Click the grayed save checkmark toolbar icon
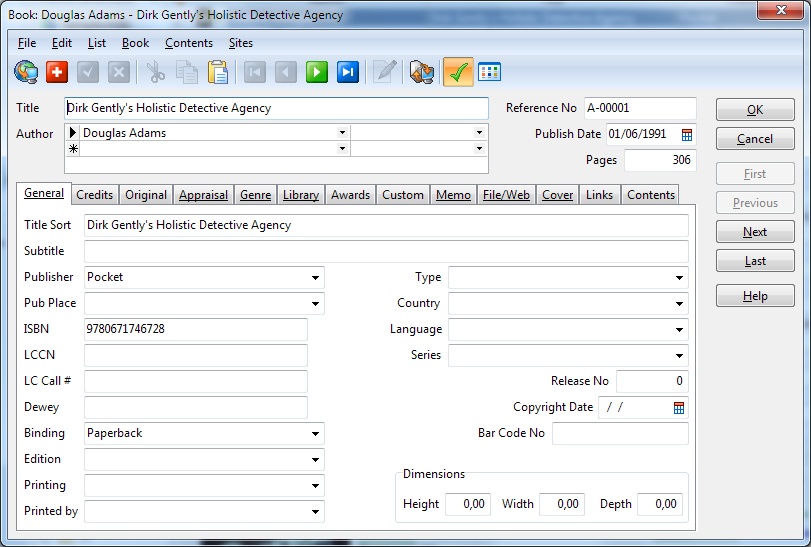This screenshot has width=811, height=547. tap(88, 72)
